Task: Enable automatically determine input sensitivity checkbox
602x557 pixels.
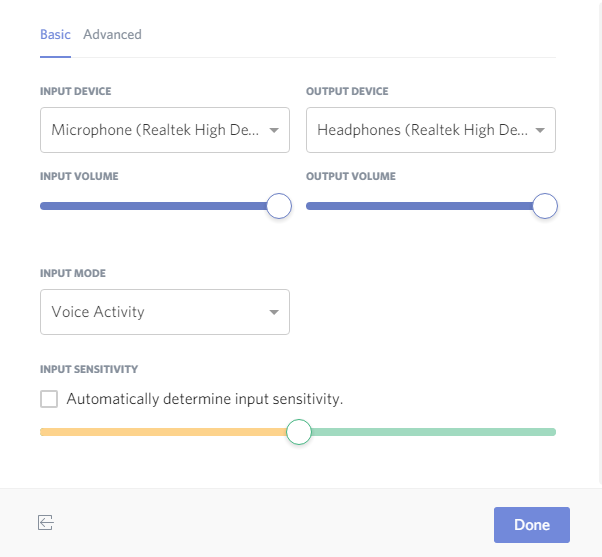Action: [x=49, y=399]
